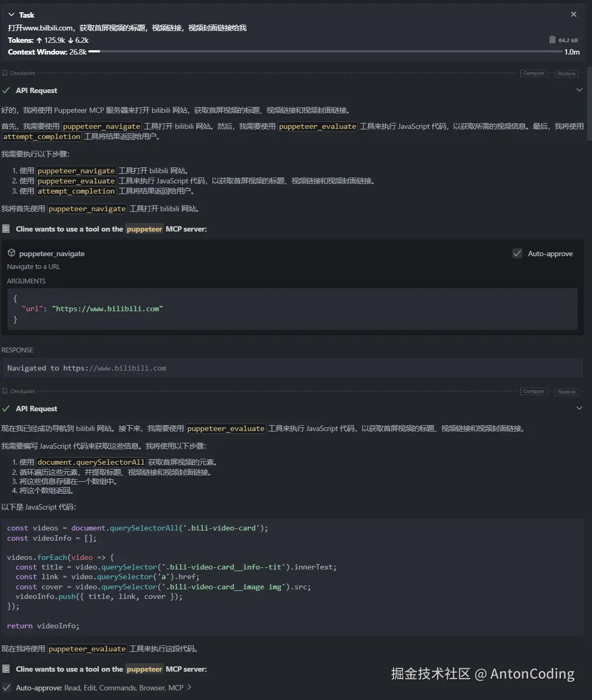Screen dimensions: 592x700
Task: Click the tokens download arrow icon
Action: (x=71, y=40)
